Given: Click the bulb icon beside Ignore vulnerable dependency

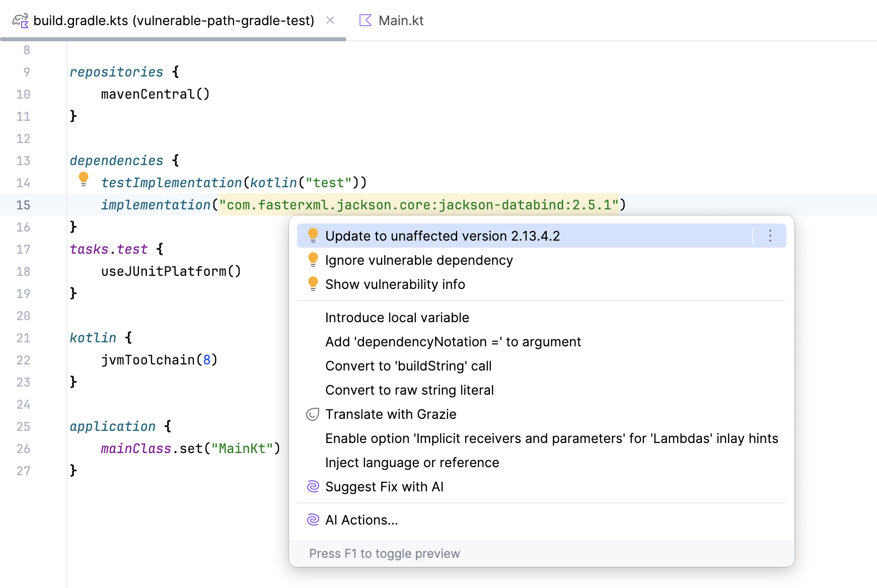Looking at the screenshot, I should (x=313, y=260).
